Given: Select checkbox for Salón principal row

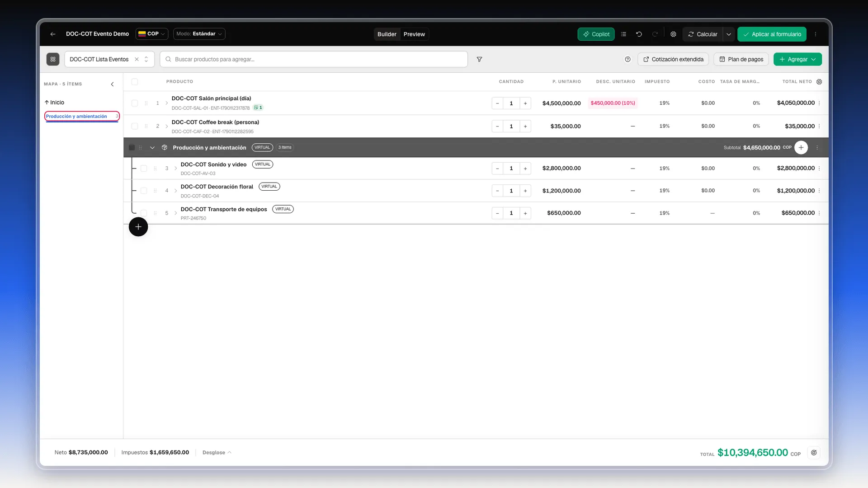Looking at the screenshot, I should coord(134,103).
